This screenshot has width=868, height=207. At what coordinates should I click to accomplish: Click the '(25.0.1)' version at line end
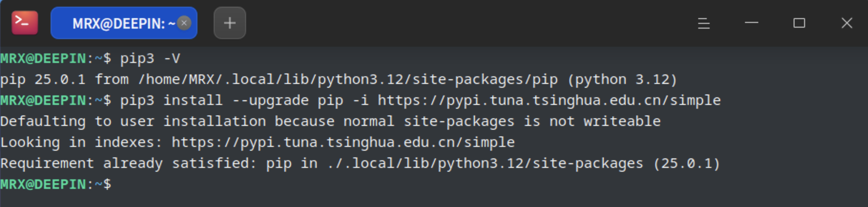tap(686, 164)
